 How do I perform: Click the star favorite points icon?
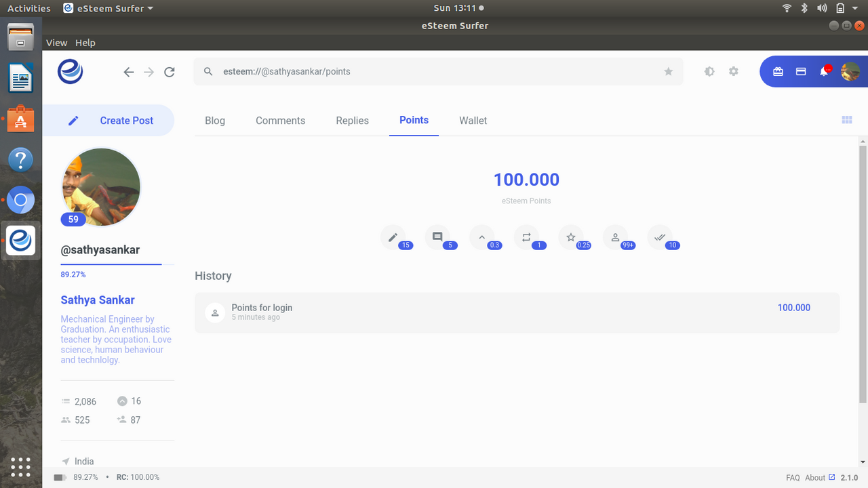(571, 237)
